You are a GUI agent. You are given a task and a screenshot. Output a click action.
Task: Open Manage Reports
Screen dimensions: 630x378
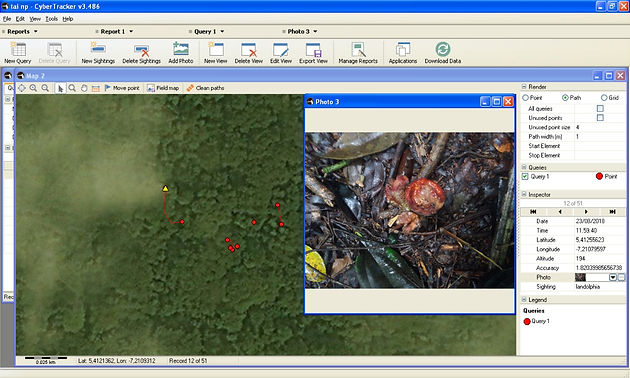tap(358, 53)
